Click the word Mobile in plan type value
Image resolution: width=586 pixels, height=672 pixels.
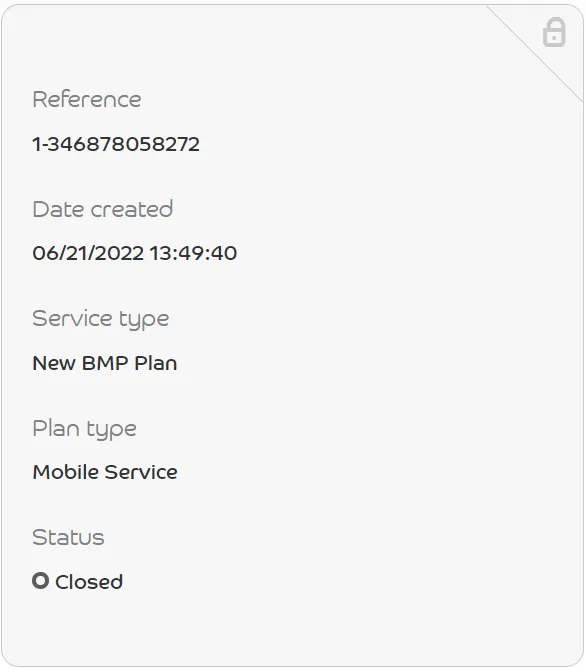[66, 472]
